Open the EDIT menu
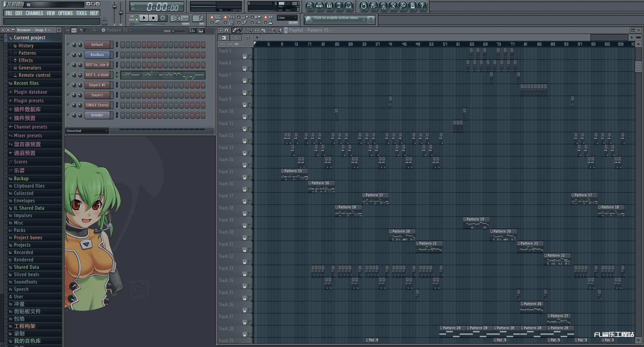Screen dimensions: 644x347 pos(19,13)
